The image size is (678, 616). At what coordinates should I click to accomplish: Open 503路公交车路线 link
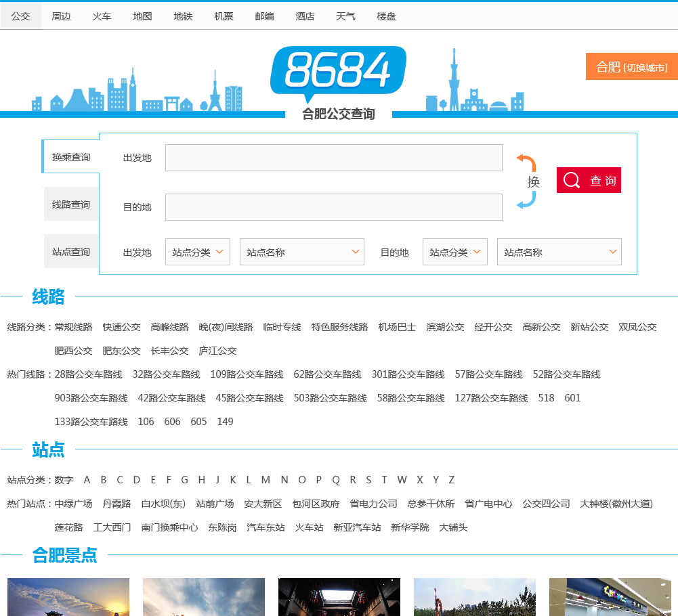pyautogui.click(x=331, y=398)
